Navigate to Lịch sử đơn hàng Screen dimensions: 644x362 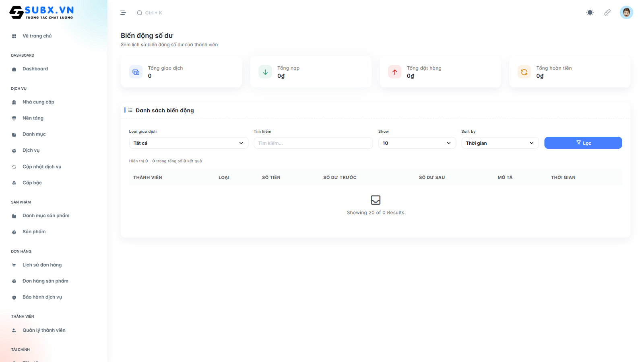tap(42, 265)
